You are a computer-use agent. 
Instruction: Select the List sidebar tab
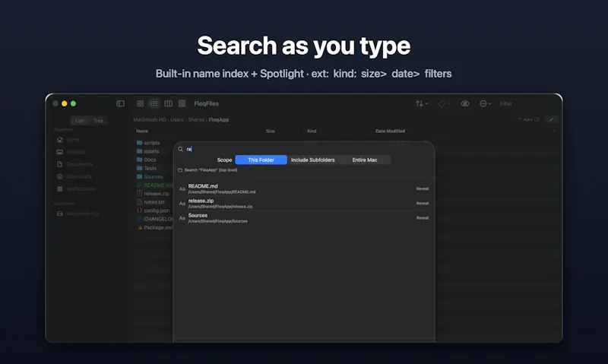click(80, 121)
